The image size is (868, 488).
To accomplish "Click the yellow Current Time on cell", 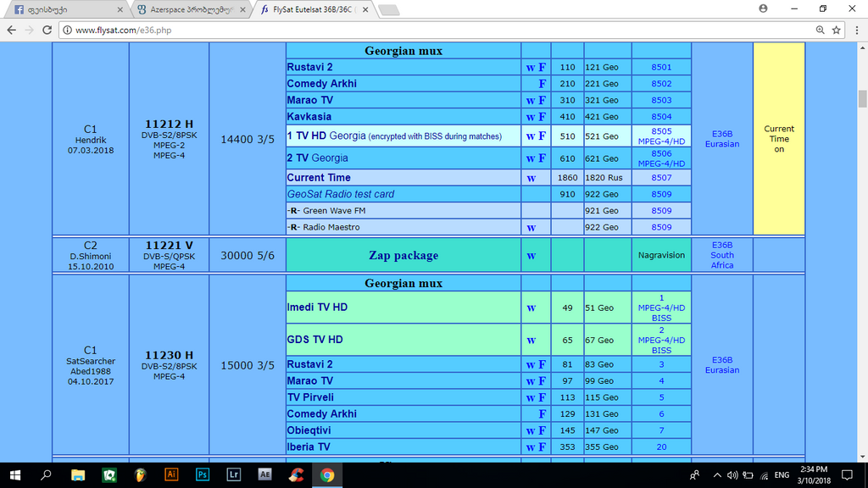I will [779, 138].
